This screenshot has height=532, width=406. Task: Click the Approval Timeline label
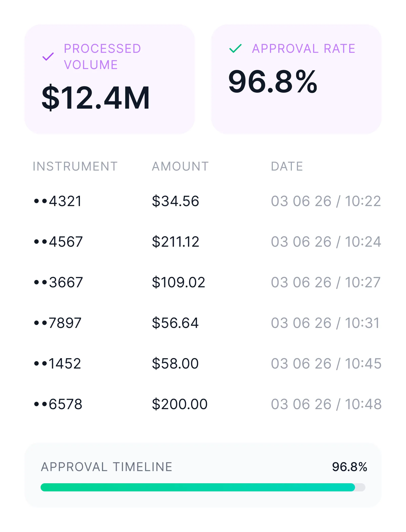pyautogui.click(x=107, y=467)
